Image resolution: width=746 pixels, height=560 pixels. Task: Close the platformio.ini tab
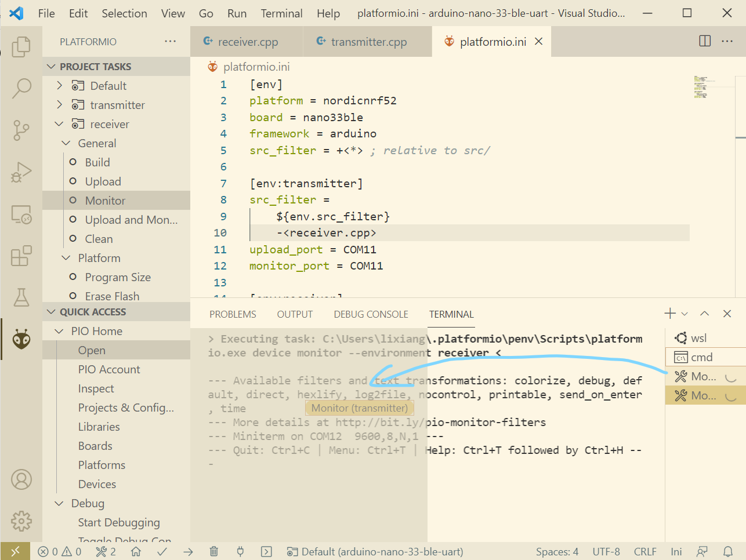[539, 41]
